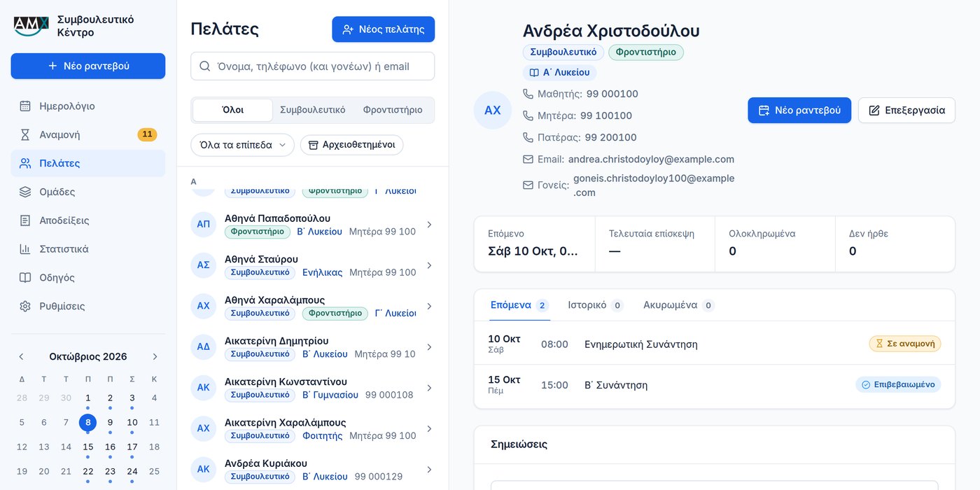Open the Β΄ Συνάντηση appointment row
The image size is (980, 490).
click(x=715, y=385)
